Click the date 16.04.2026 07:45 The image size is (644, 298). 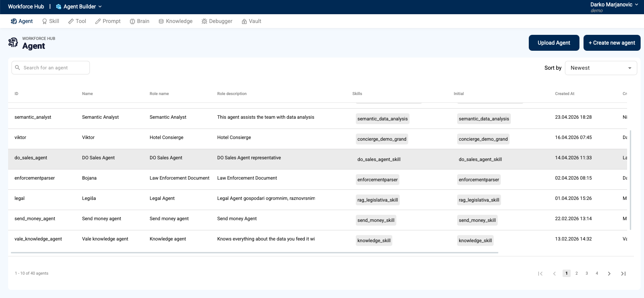[x=573, y=137]
